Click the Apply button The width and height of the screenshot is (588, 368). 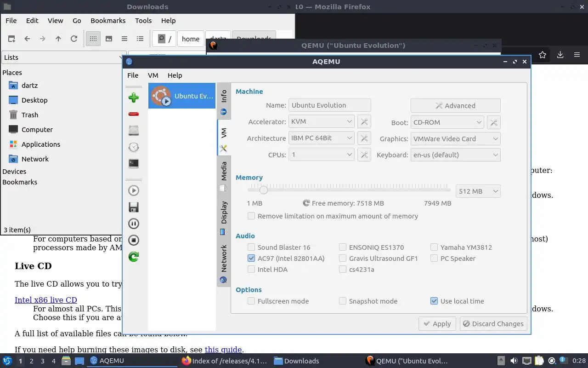click(437, 324)
